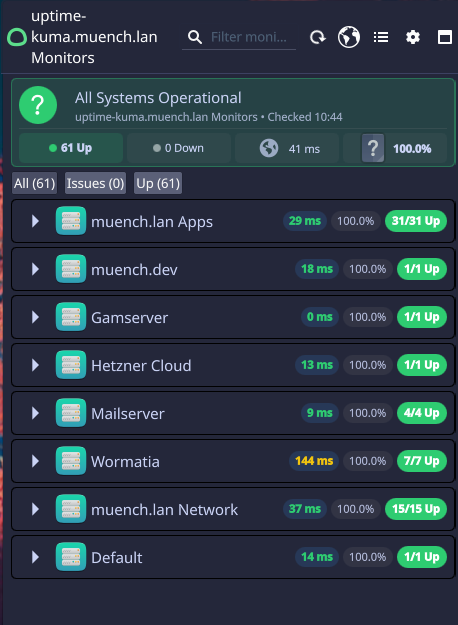
Task: Click the green question mark status icon
Action: [38, 105]
